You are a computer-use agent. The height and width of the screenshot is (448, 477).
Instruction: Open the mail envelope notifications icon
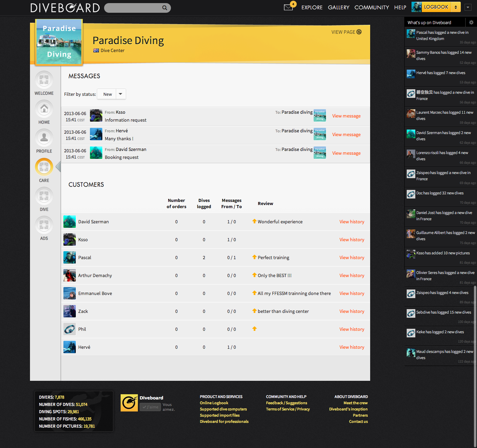click(x=288, y=7)
